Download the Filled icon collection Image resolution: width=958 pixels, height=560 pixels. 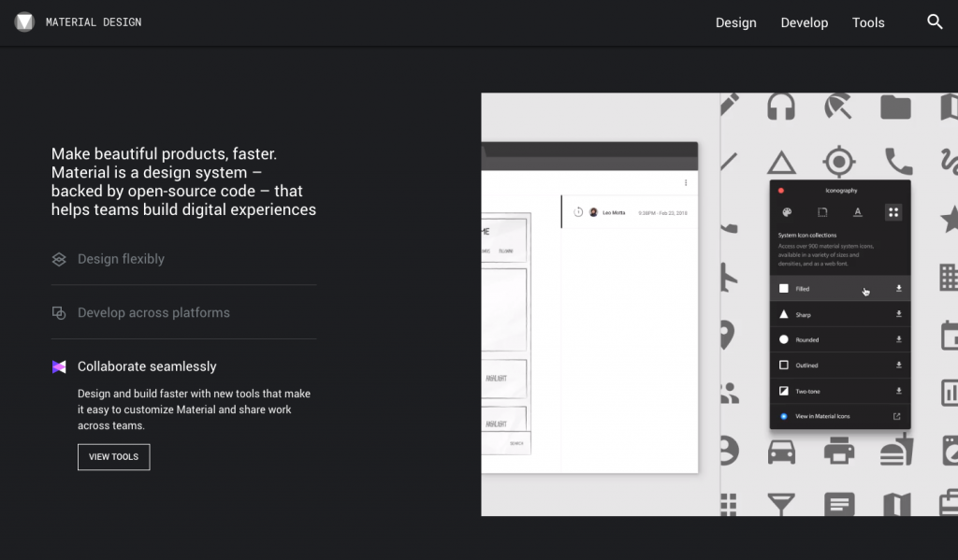click(x=899, y=288)
